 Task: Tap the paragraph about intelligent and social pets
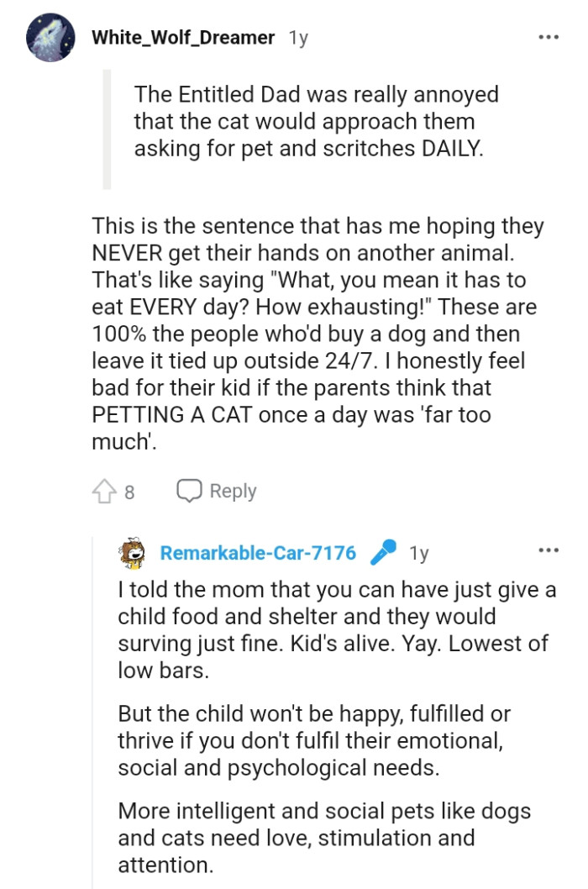324,838
